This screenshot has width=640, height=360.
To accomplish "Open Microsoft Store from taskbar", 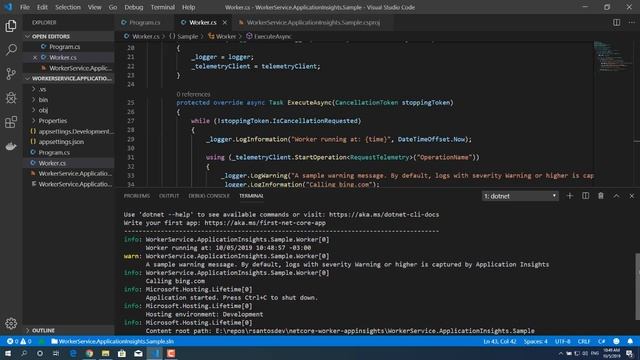I will (122, 353).
